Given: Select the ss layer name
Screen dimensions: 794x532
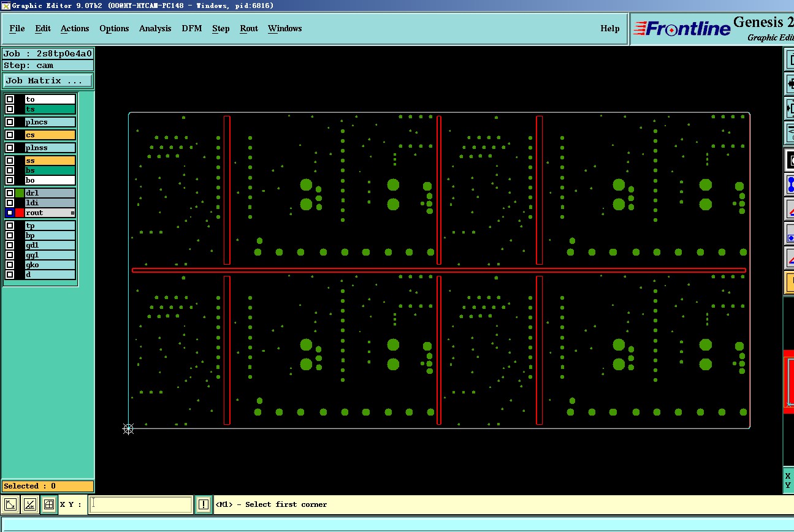Looking at the screenshot, I should click(50, 161).
